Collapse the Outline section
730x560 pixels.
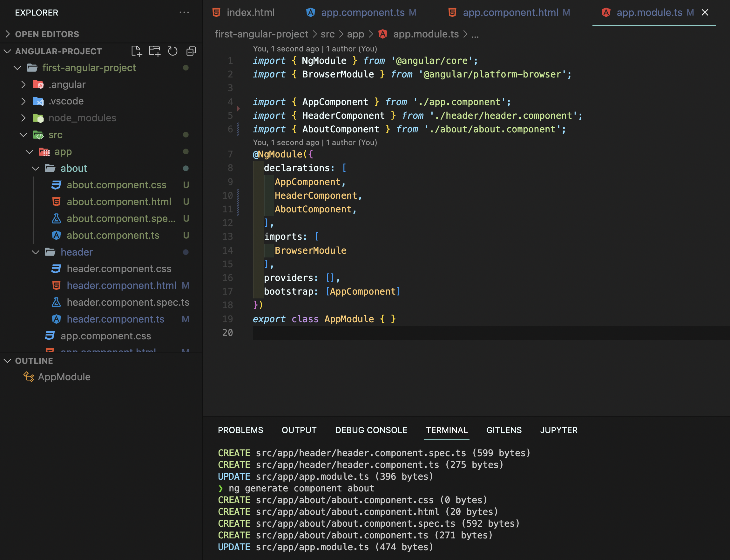point(8,361)
